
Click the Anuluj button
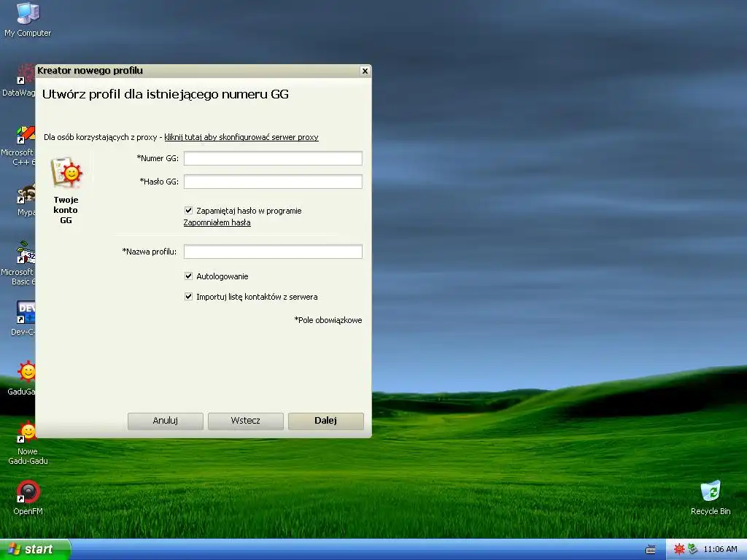(166, 421)
